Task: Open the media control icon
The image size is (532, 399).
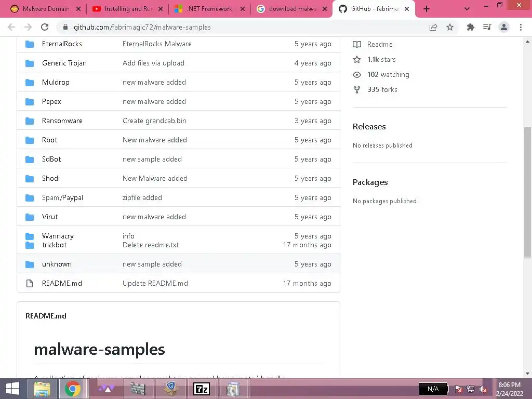Action: (x=487, y=27)
